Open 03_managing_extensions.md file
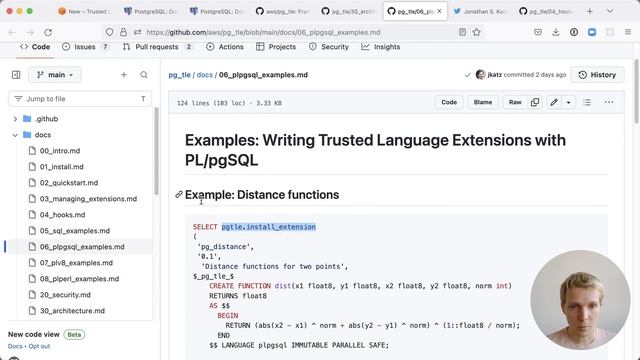The width and height of the screenshot is (640, 360). point(88,199)
